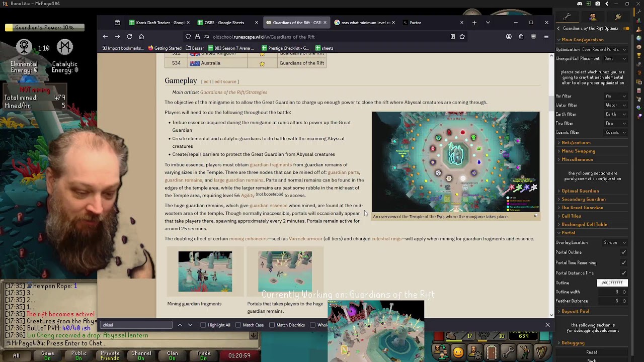
Task: Open in-game Settings wrench tab
Action: [x=508, y=352]
